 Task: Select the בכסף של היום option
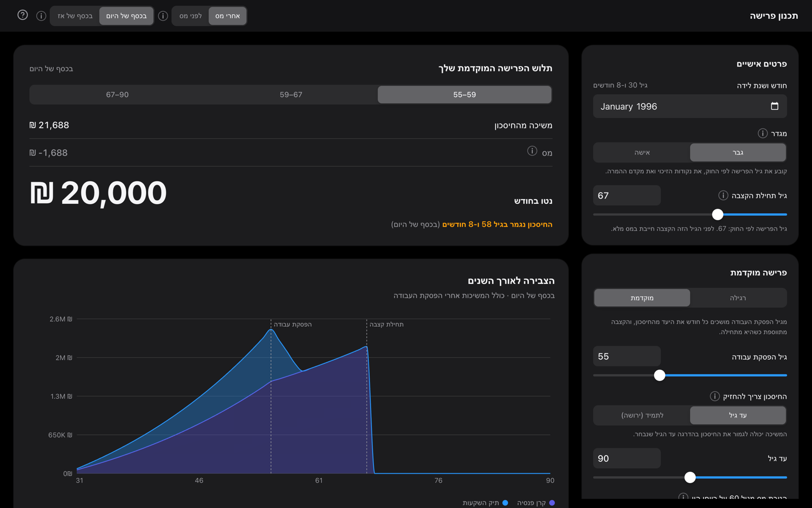(126, 16)
